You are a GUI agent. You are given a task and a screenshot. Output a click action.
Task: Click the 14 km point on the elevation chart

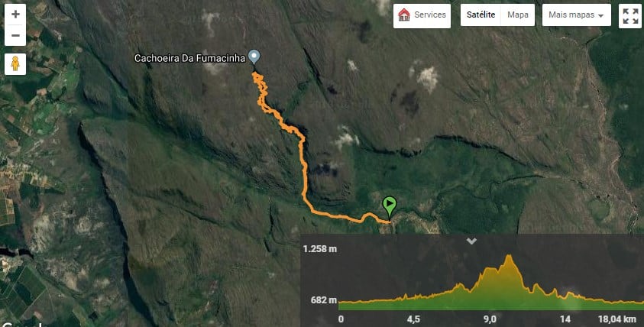pos(565,319)
